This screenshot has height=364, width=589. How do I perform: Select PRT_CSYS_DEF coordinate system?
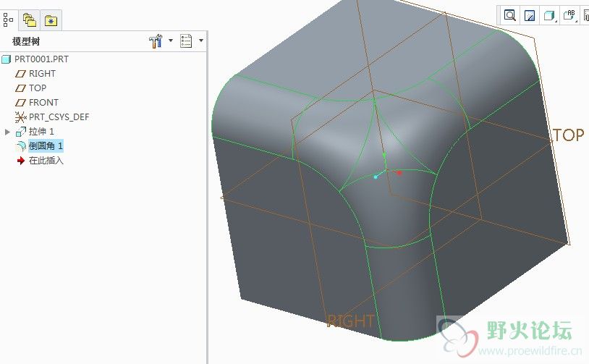coord(59,117)
